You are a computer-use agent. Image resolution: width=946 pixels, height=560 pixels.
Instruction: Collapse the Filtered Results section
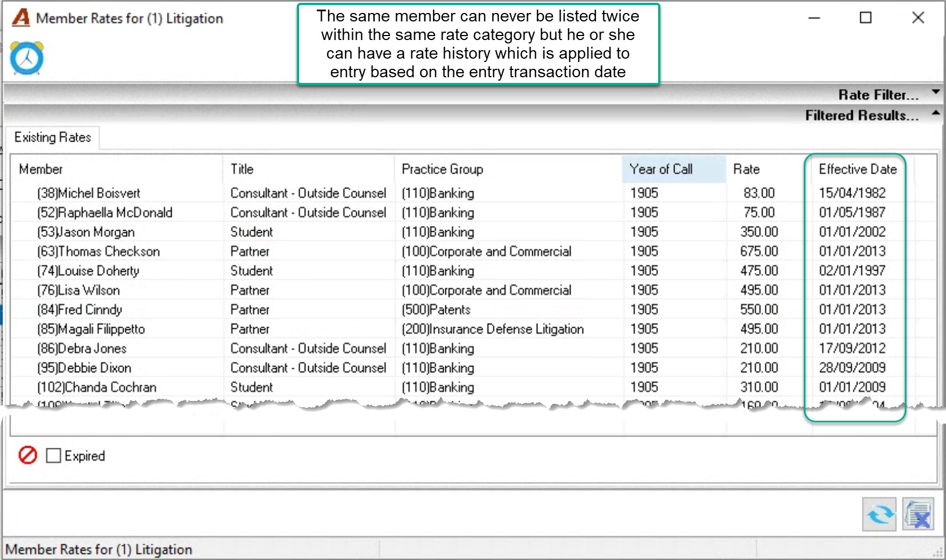coord(872,115)
